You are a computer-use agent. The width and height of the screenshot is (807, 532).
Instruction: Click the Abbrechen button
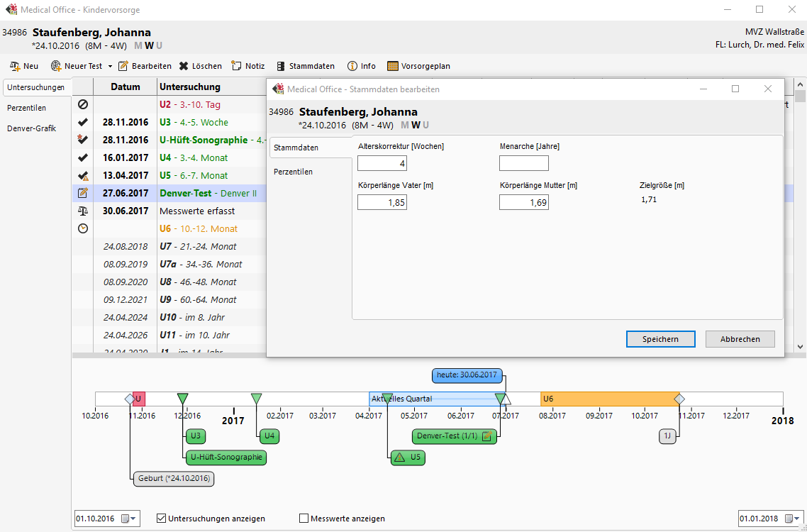click(740, 339)
